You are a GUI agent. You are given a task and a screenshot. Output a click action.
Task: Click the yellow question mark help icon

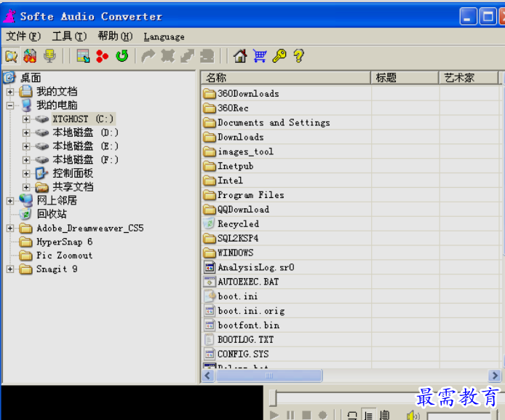coord(298,56)
